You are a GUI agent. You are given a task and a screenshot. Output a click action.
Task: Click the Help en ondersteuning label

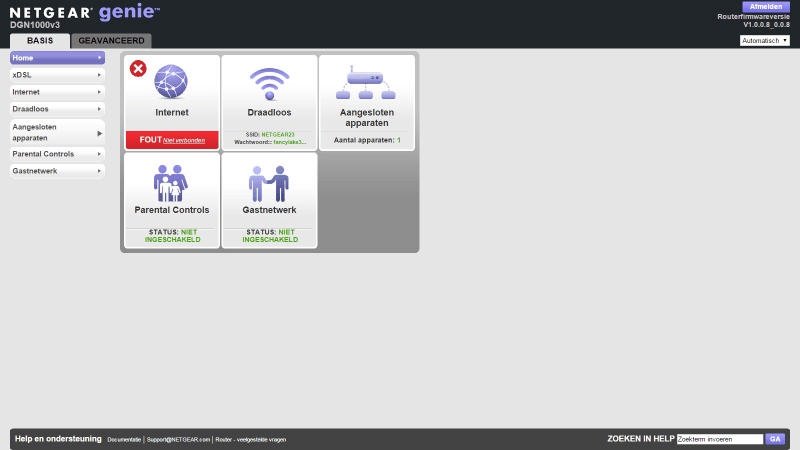(x=58, y=439)
